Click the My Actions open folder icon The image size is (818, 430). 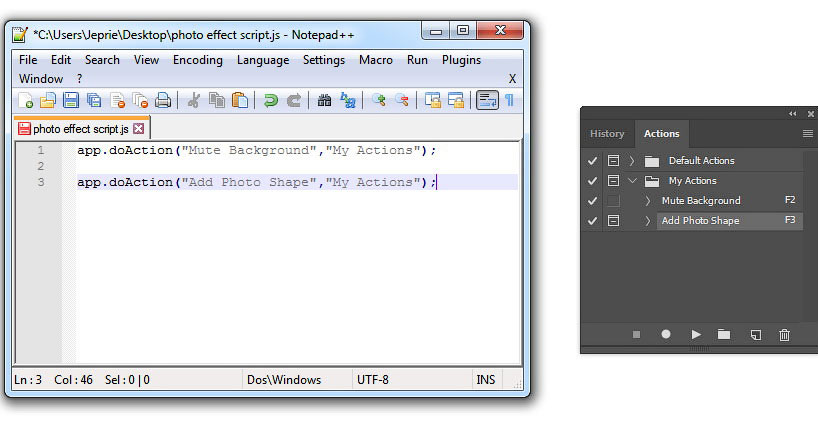pos(652,181)
